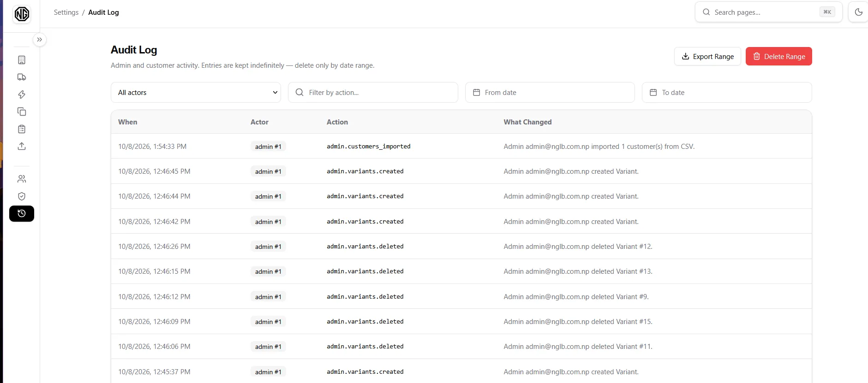
Task: Click admin.variants.created in 12:45:37 PM row
Action: (365, 371)
